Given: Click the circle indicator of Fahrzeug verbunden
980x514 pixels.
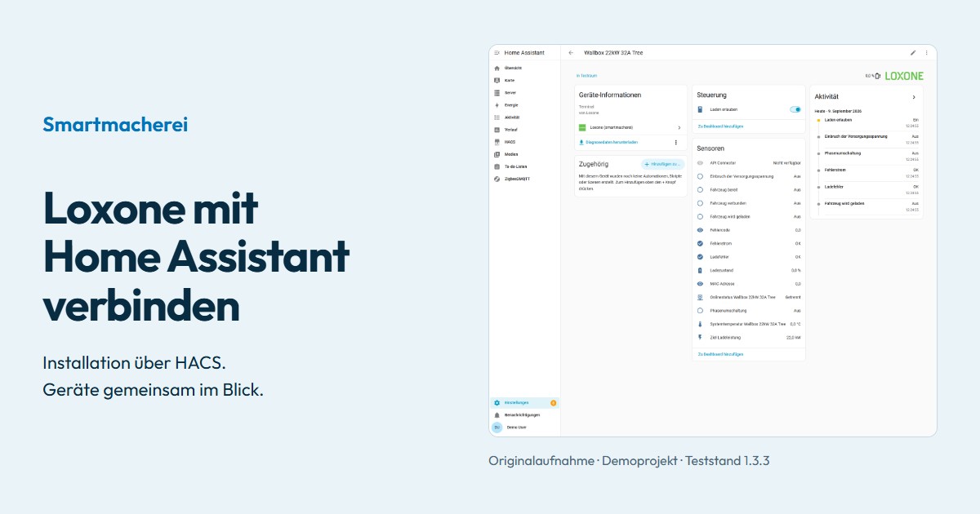Looking at the screenshot, I should tap(700, 203).
